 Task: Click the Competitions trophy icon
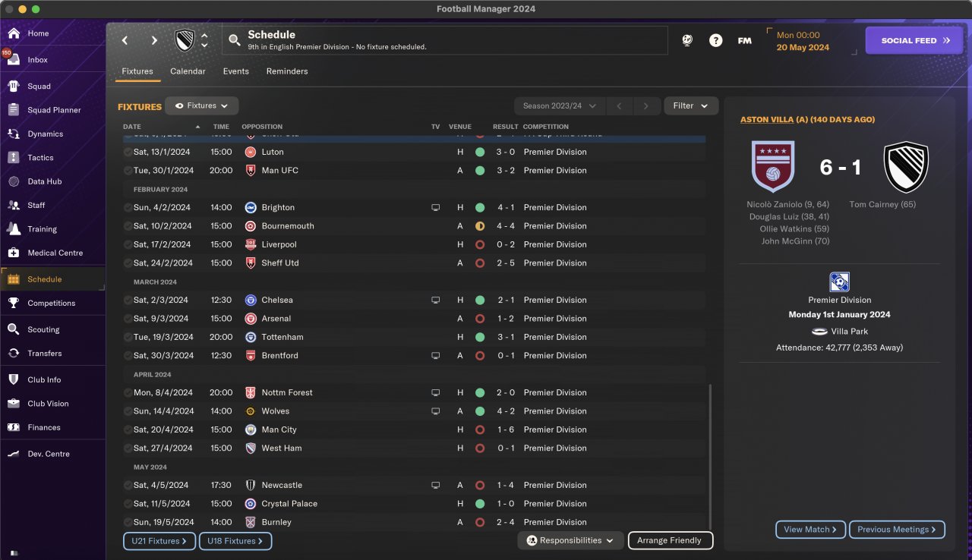14,303
